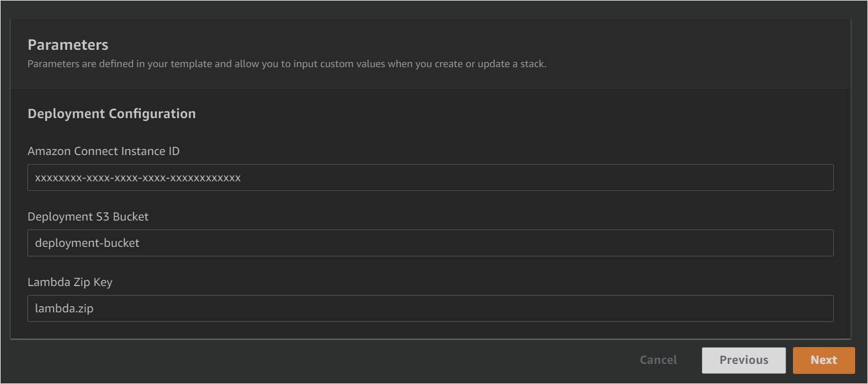Click the Deployment Configuration section title
Viewport: 868px width, 384px height.
111,114
